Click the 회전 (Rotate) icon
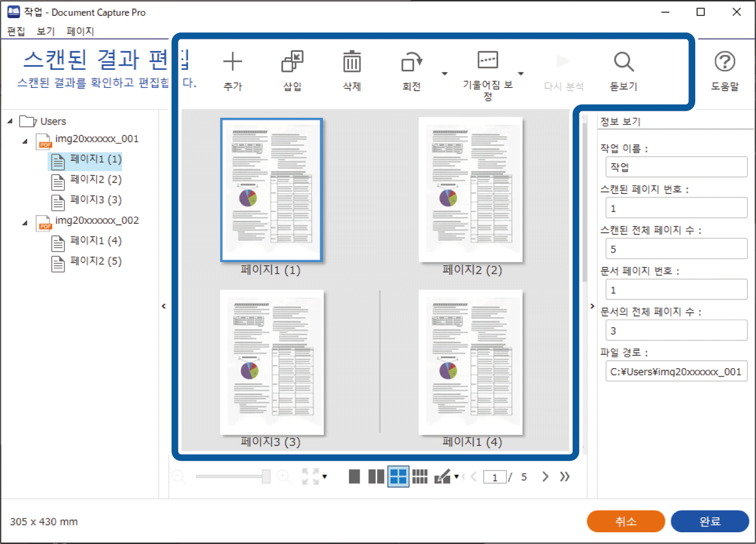This screenshot has width=756, height=544. click(x=411, y=62)
